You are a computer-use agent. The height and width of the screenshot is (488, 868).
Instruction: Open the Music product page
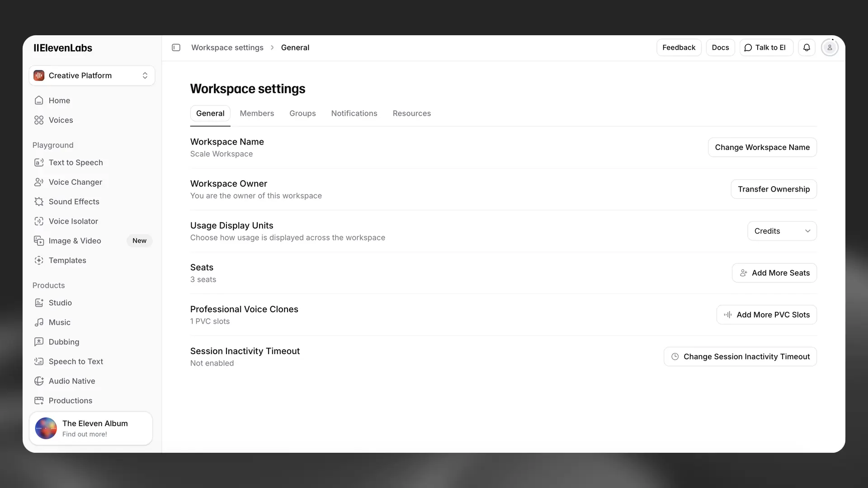click(x=59, y=322)
